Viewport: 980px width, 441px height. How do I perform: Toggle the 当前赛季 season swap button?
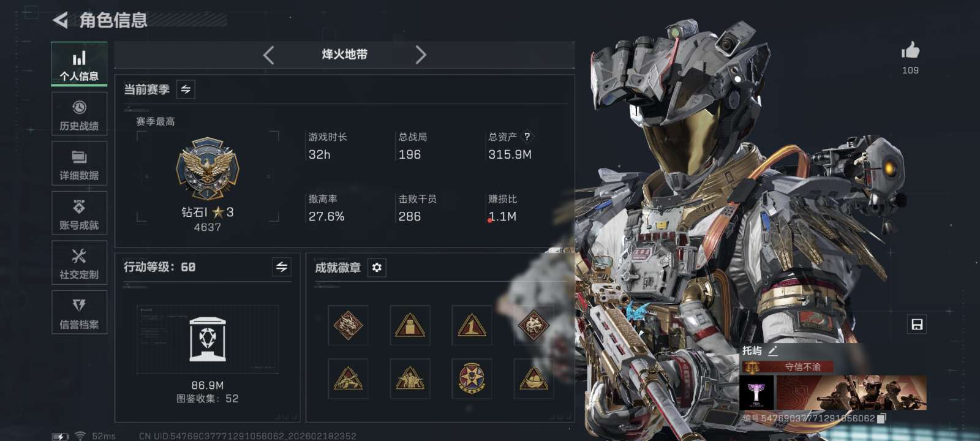[x=186, y=89]
